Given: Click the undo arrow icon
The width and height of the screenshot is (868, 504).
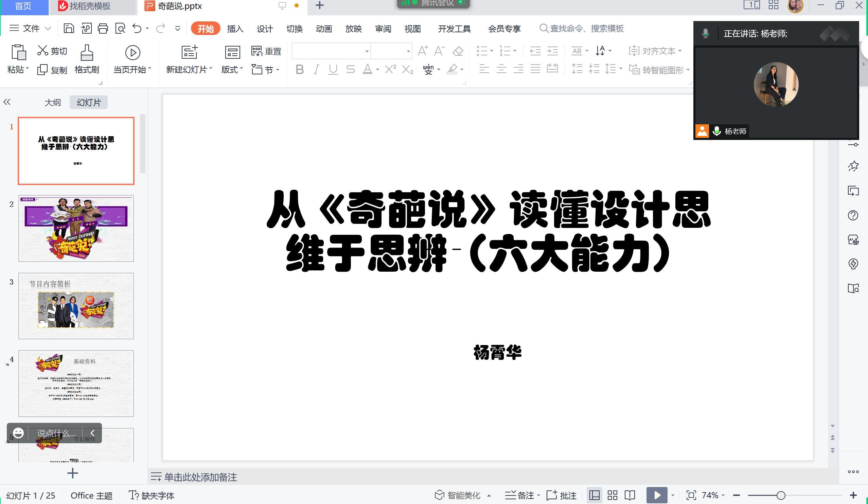Looking at the screenshot, I should pyautogui.click(x=137, y=29).
